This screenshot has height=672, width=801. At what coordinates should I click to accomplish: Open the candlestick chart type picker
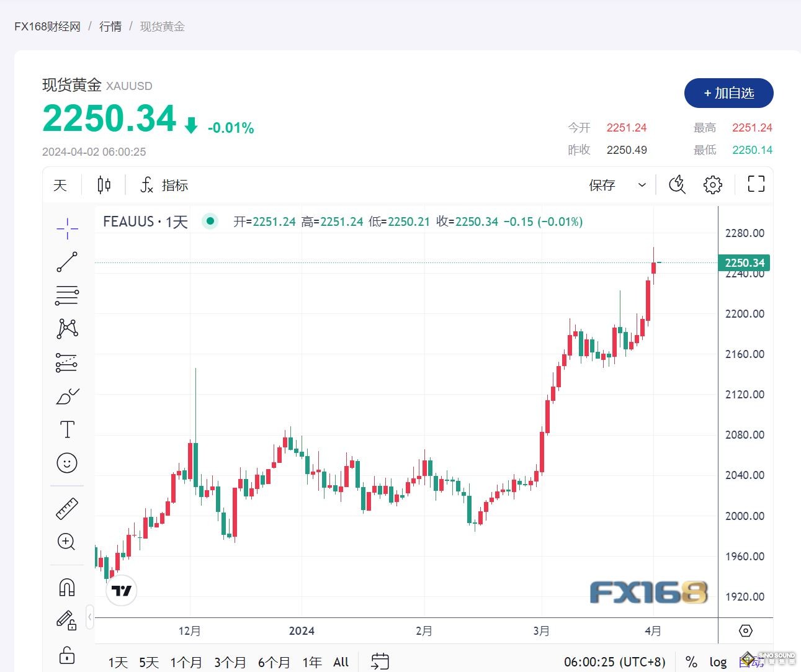click(104, 184)
